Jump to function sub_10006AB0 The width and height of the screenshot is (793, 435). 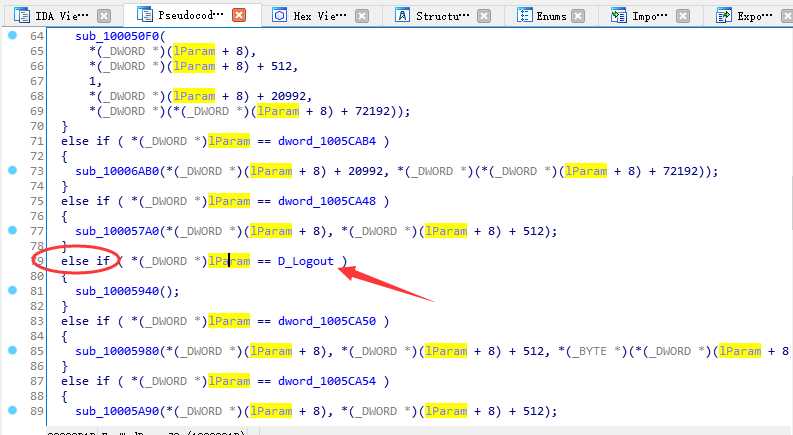click(x=117, y=171)
